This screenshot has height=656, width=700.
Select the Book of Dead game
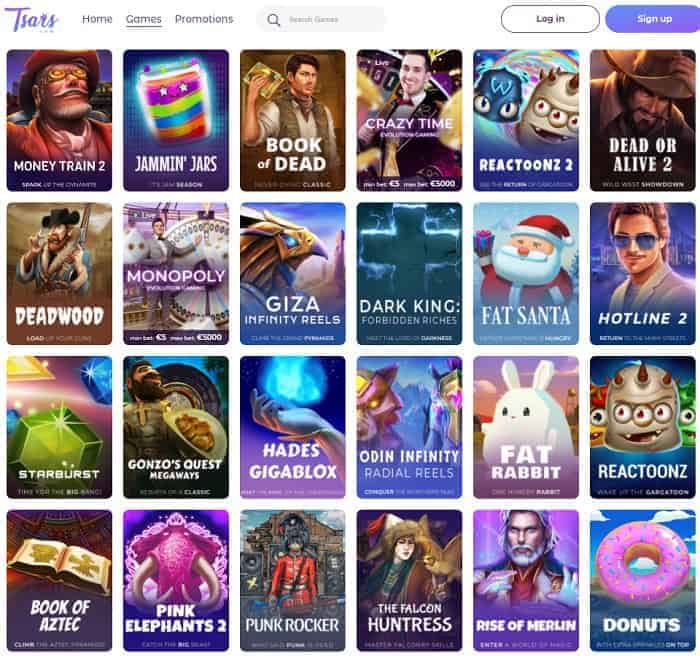tap(293, 120)
